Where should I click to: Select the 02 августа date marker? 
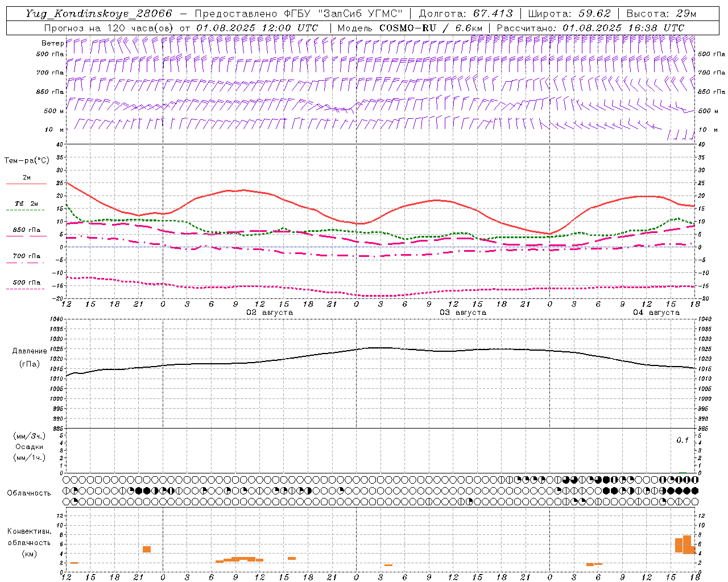[270, 313]
